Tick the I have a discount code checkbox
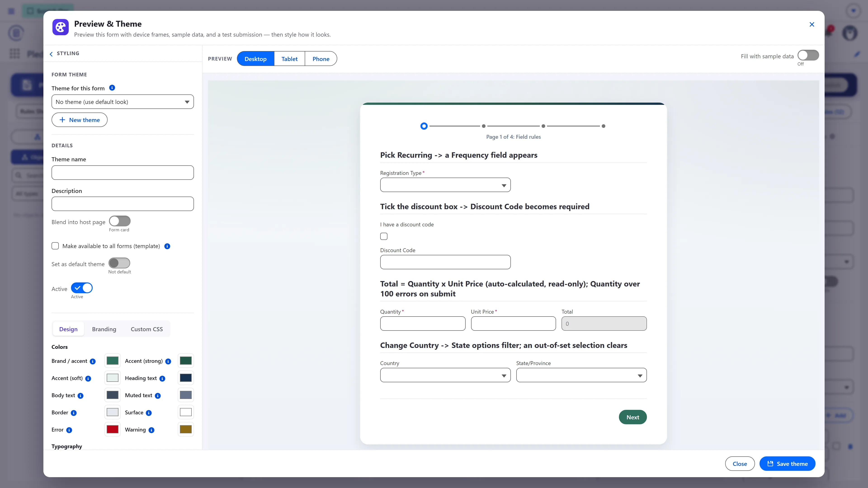Viewport: 868px width, 488px height. (x=384, y=236)
